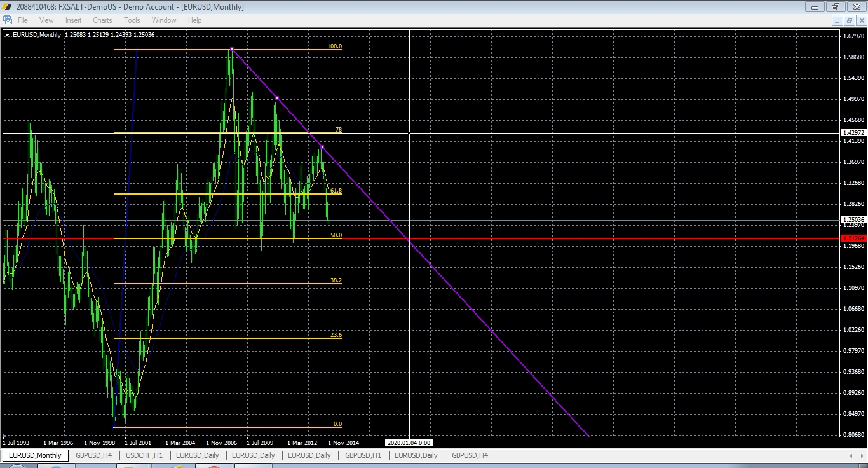Click the MetaTrader logo in the title bar
The width and height of the screenshot is (868, 468).
pyautogui.click(x=5, y=6)
